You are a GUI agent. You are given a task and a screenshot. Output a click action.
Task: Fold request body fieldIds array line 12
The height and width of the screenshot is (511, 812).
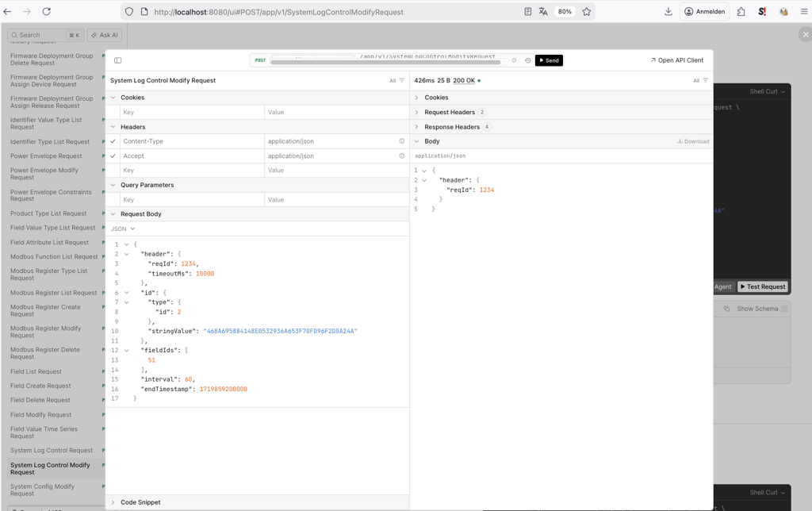click(126, 351)
